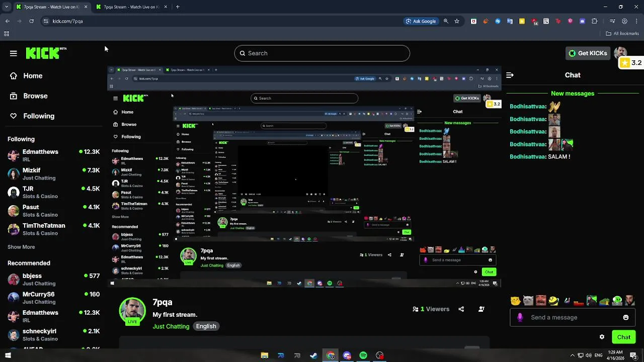
Task: Open emoji picker in message box
Action: [626, 317]
